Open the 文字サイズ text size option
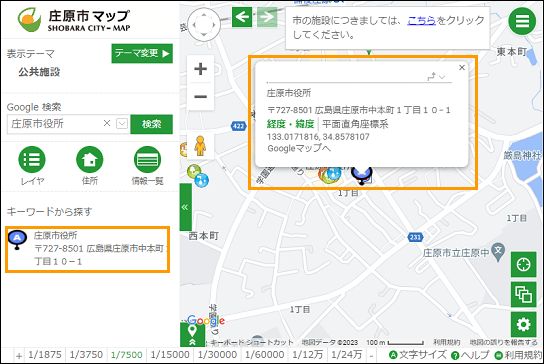 (418, 355)
